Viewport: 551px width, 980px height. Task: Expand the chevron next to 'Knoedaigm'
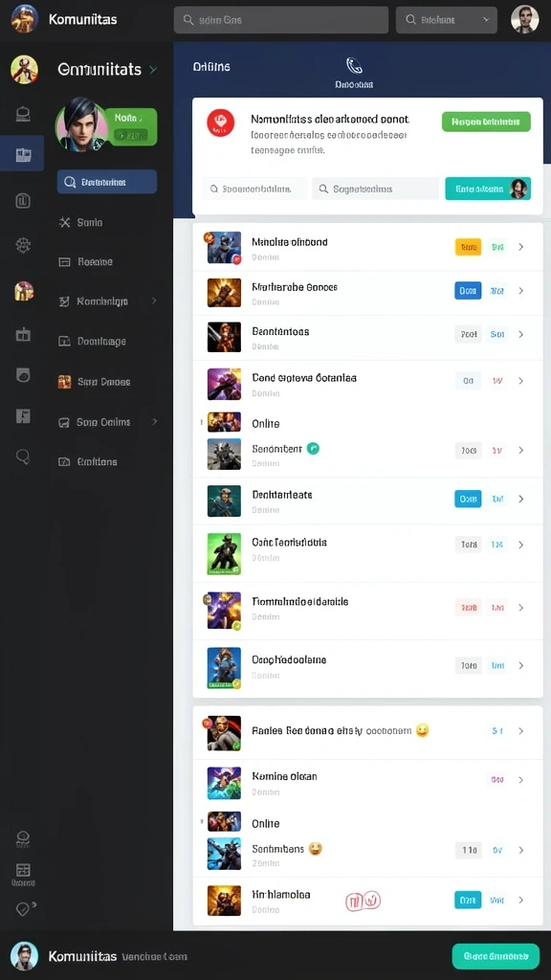[154, 301]
